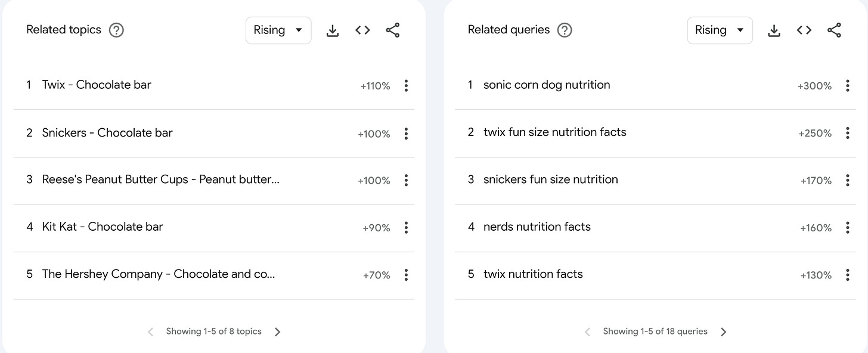
Task: Open more options for Kit Kat topic
Action: click(406, 228)
